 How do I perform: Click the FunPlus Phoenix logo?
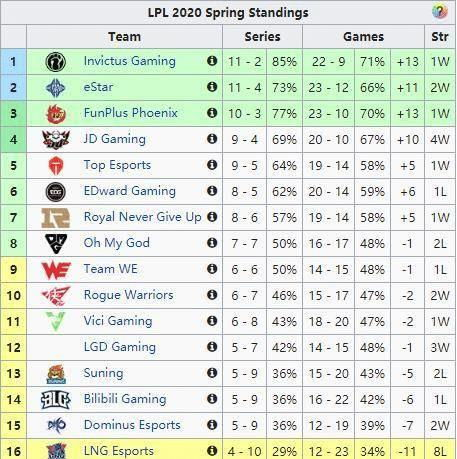click(x=56, y=114)
